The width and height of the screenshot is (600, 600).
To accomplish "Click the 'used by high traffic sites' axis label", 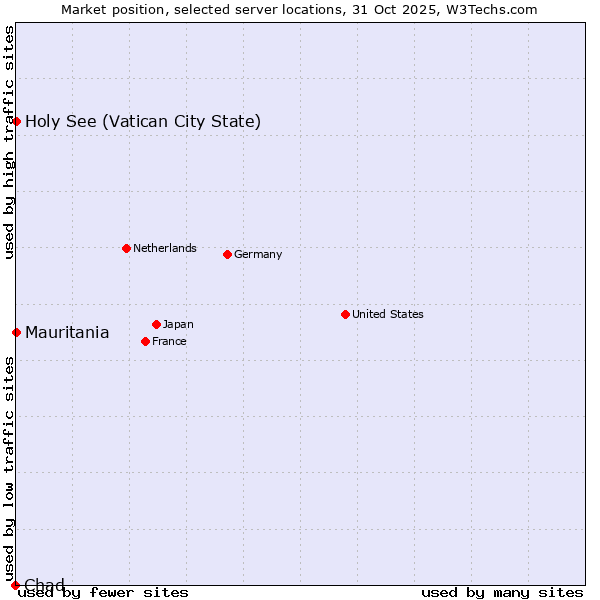I will [9, 142].
